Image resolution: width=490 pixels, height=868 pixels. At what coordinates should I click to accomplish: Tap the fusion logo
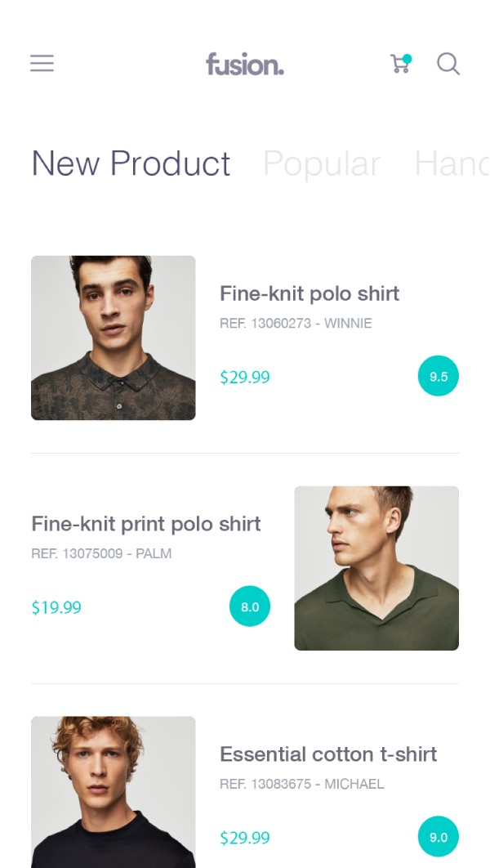tap(244, 64)
